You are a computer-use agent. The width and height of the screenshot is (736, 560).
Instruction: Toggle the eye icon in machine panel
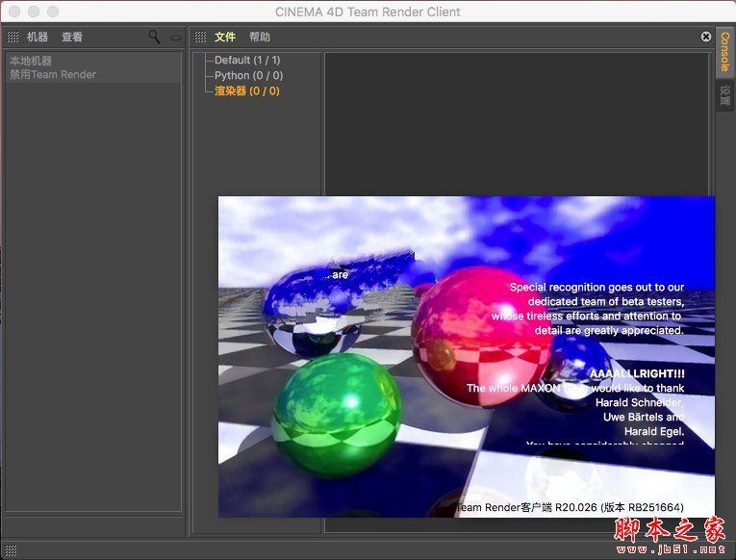pyautogui.click(x=176, y=38)
